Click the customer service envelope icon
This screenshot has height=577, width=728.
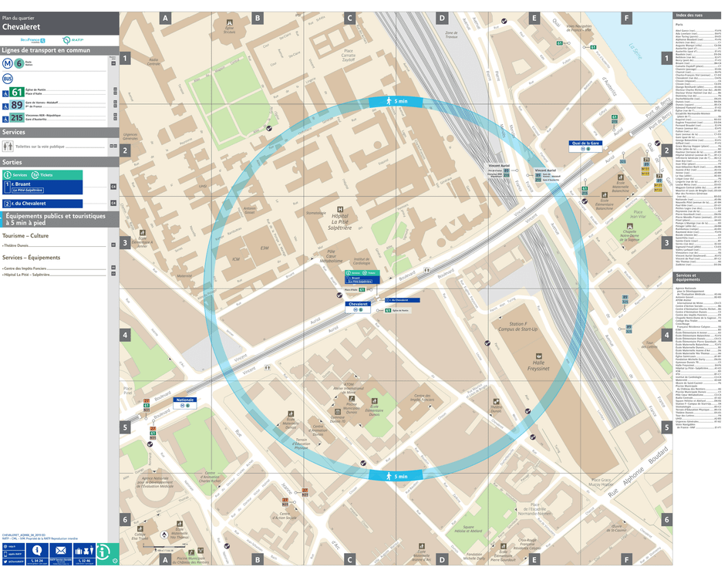pyautogui.click(x=61, y=550)
